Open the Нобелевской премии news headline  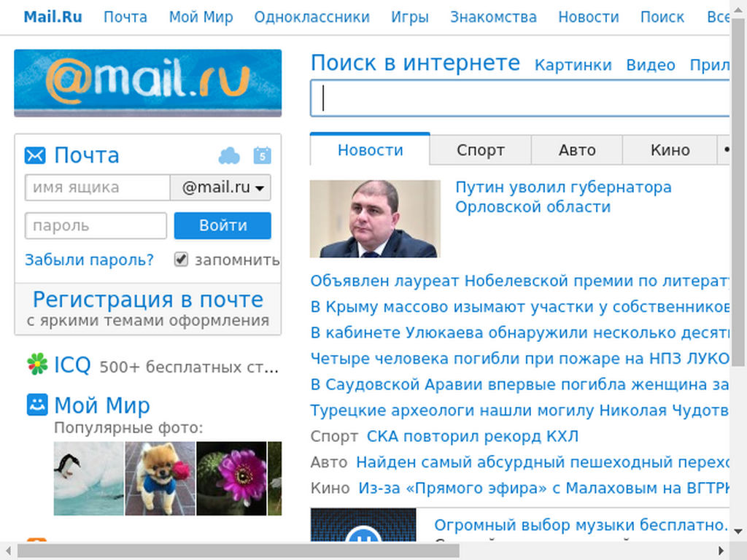[519, 281]
